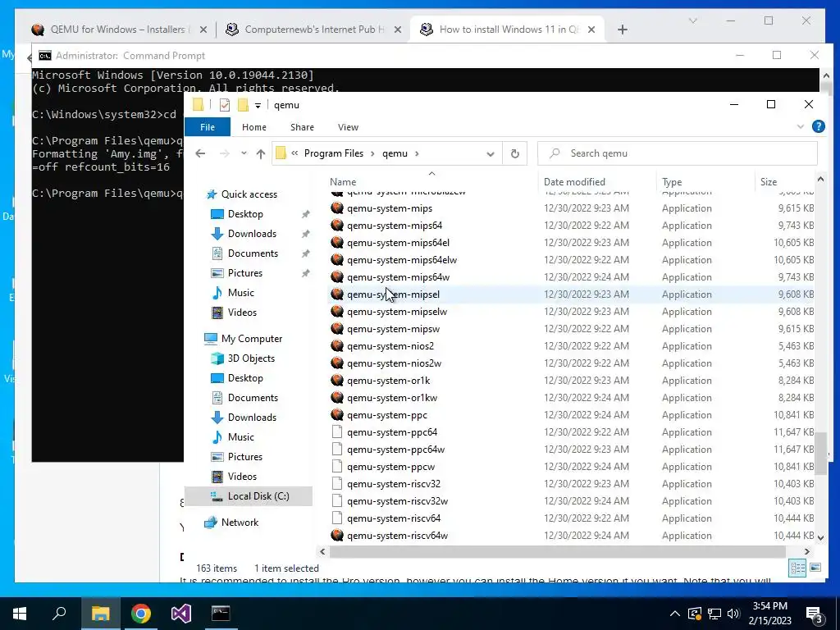This screenshot has height=630, width=840.
Task: Click Program Files in address bar
Action: coord(334,153)
